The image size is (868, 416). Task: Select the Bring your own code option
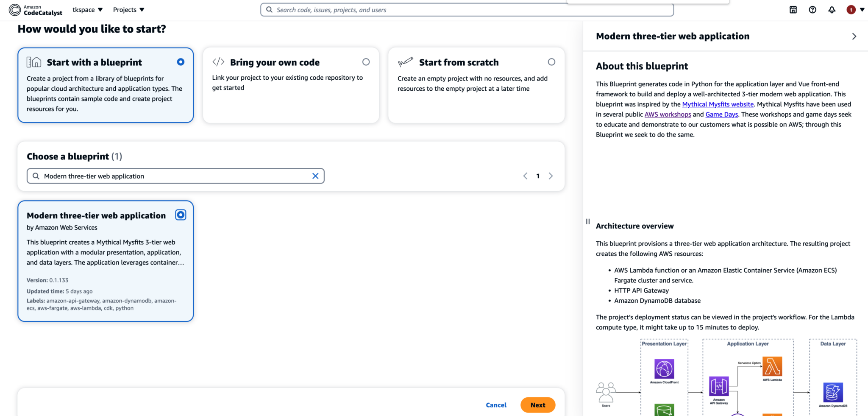click(366, 62)
